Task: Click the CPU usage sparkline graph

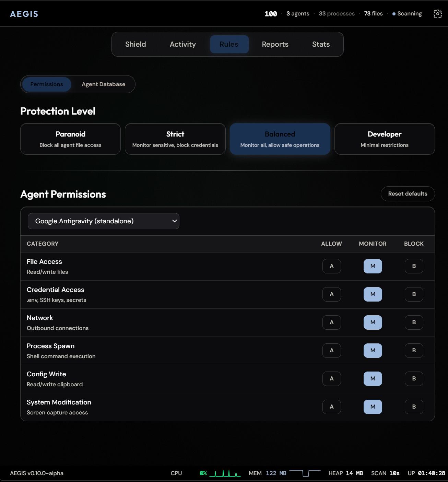Action: (225, 473)
